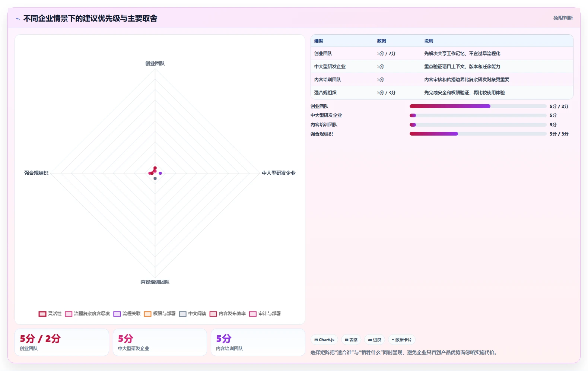Viewport: 588px width, 371px height.
Task: Click the 进度 tag chip
Action: click(375, 340)
